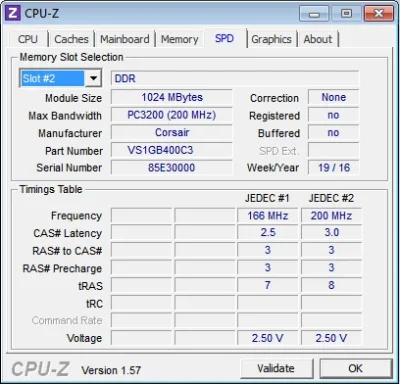The image size is (400, 384).
Task: Click the Registered value no
Action: pyautogui.click(x=333, y=115)
